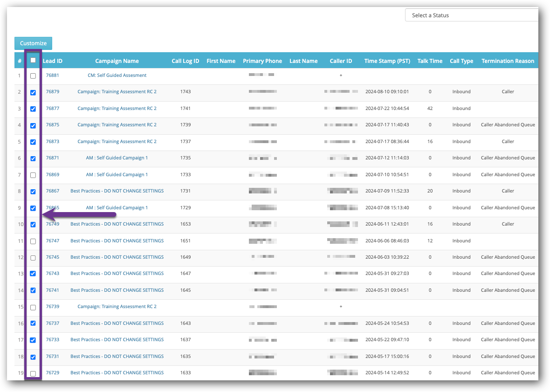Check the checkbox for lead 76881
The width and height of the screenshot is (550, 392).
coord(33,76)
